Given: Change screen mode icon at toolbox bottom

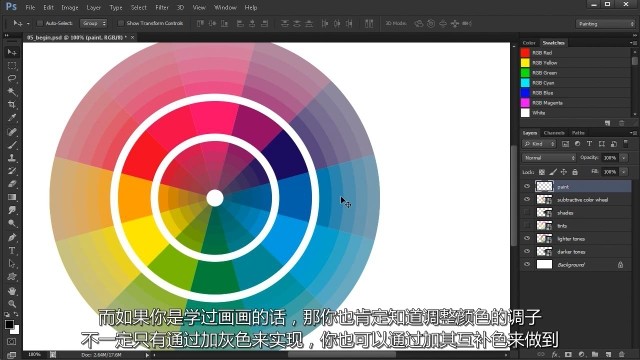Looking at the screenshot, I should [11, 355].
